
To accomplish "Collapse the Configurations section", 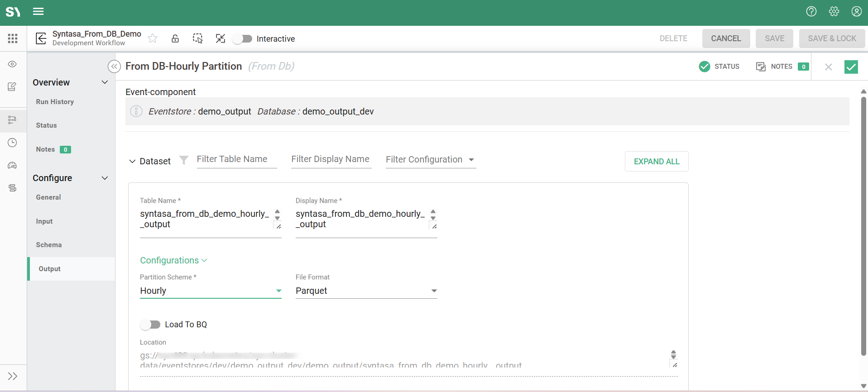I will tap(173, 260).
